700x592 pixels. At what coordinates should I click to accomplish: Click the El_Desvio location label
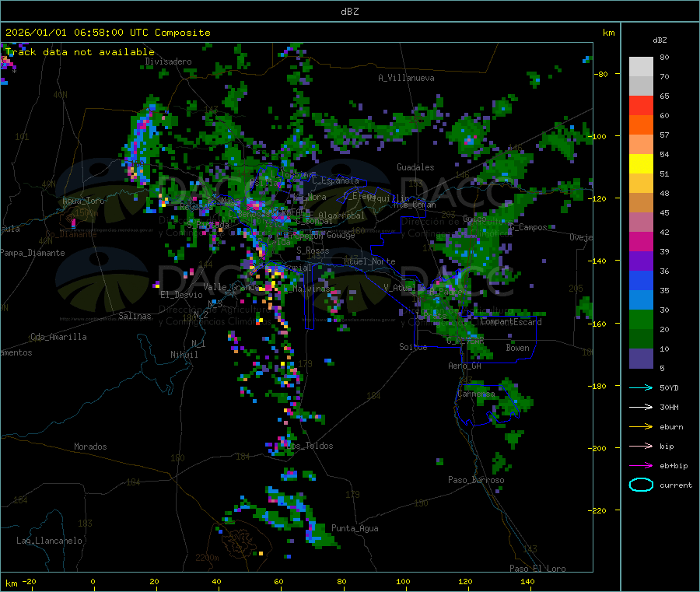pyautogui.click(x=181, y=295)
